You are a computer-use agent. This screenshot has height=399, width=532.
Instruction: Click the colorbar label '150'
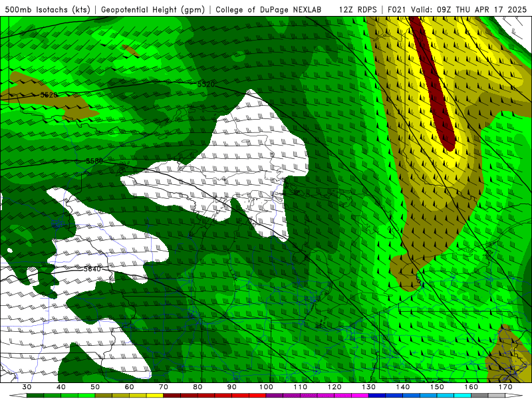click(438, 387)
